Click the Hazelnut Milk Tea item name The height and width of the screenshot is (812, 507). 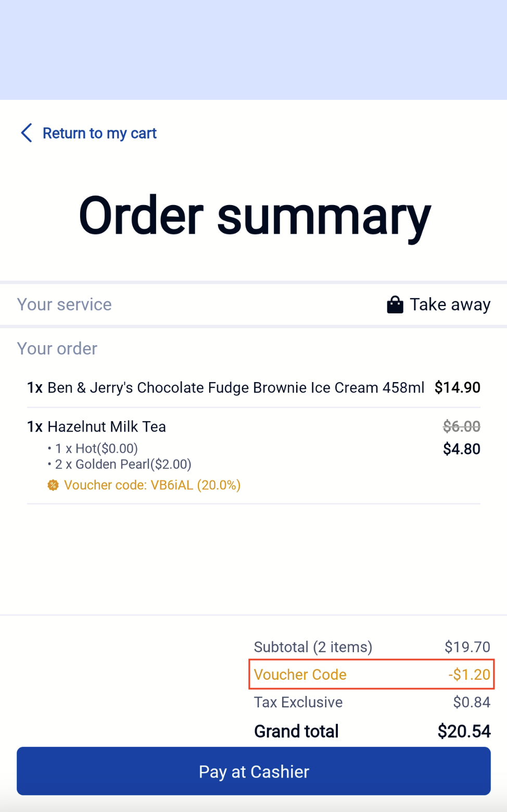(106, 427)
